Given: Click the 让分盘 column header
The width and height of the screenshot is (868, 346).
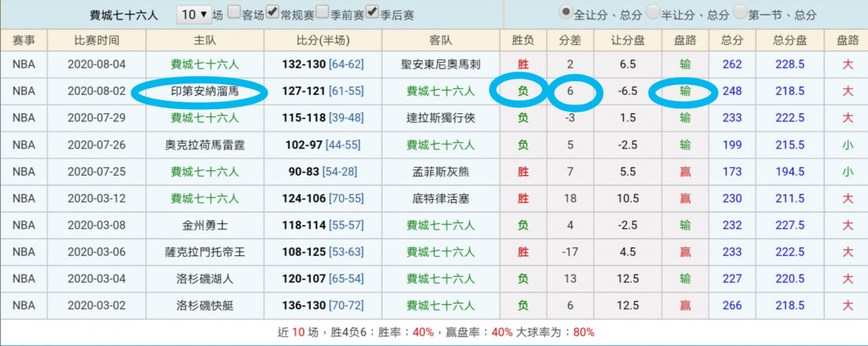Looking at the screenshot, I should [x=628, y=40].
